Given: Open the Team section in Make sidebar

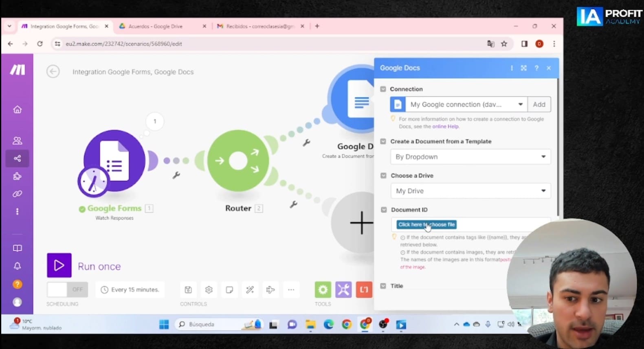Looking at the screenshot, I should tap(17, 141).
